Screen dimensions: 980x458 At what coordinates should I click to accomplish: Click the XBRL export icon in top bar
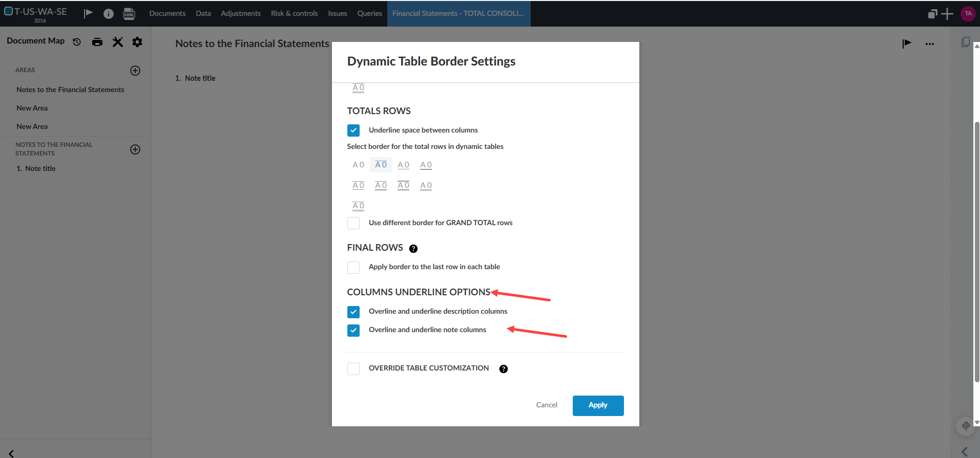click(129, 14)
